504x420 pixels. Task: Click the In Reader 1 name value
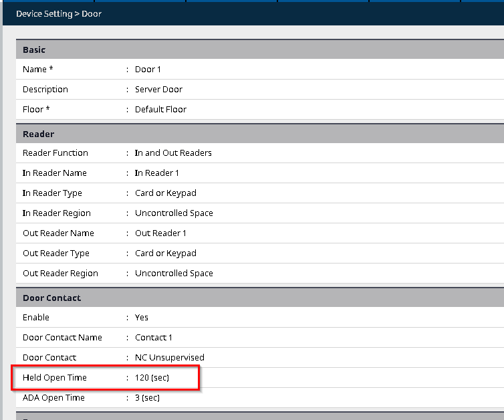coord(156,173)
